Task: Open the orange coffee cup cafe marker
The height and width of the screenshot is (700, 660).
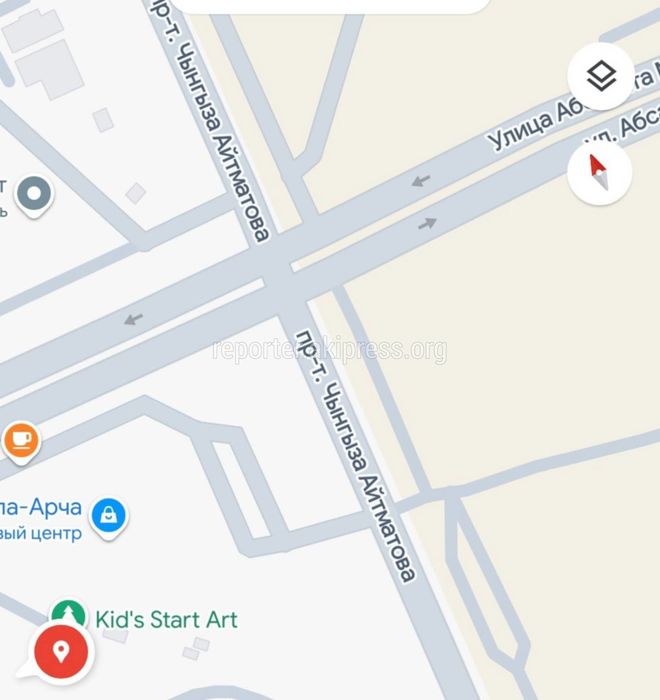Action: (21, 442)
